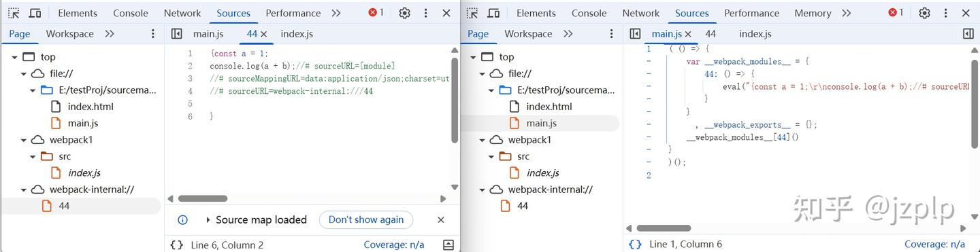The image size is (980, 252).
Task: Dismiss Source map loaded infobar
Action: tap(440, 219)
